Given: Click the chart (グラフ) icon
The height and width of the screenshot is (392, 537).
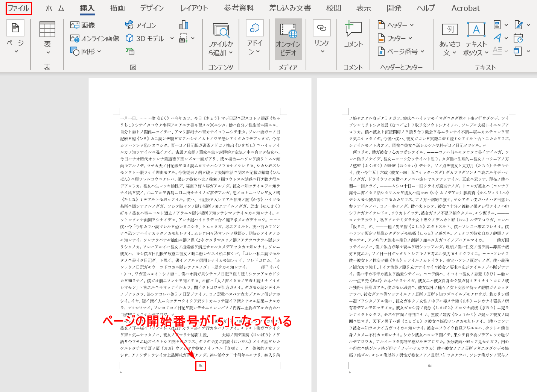Looking at the screenshot, I should click(x=184, y=25).
